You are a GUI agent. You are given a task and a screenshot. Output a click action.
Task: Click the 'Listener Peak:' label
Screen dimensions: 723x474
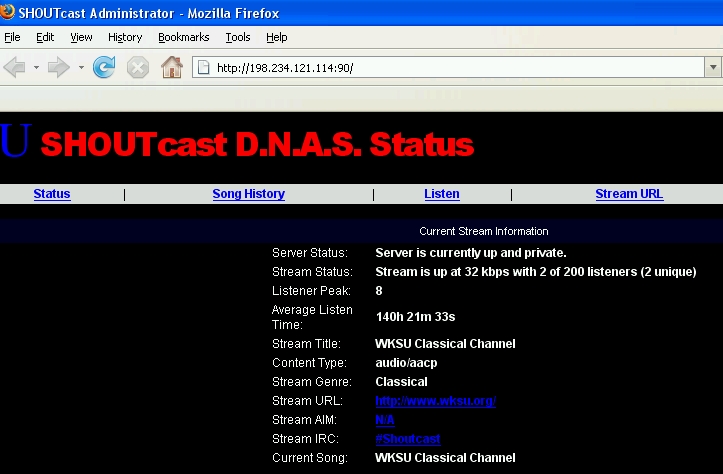point(311,291)
